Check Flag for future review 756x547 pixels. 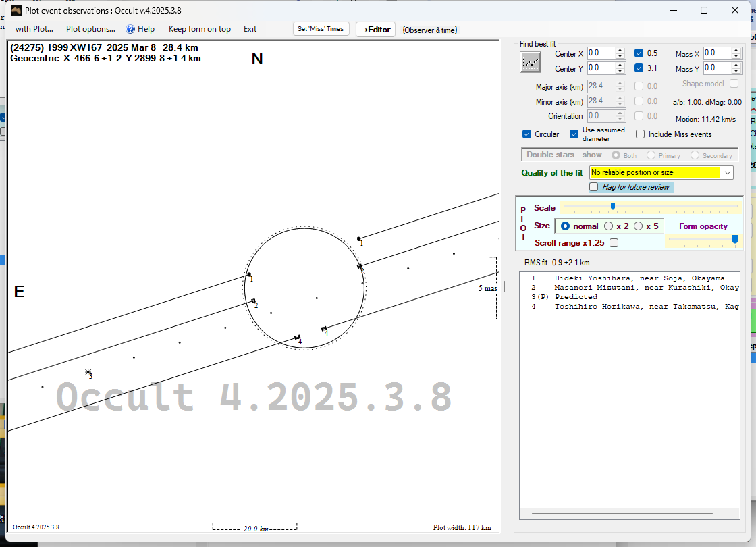pos(594,187)
